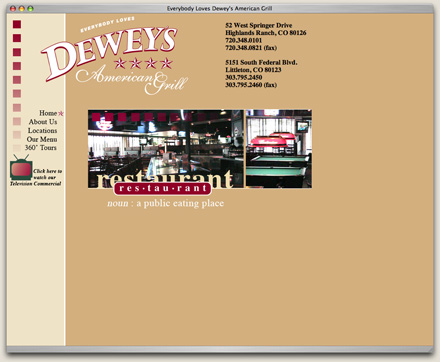Image resolution: width=440 pixels, height=362 pixels.
Task: Click the faded pink square beside About Us
Action: tap(17, 121)
